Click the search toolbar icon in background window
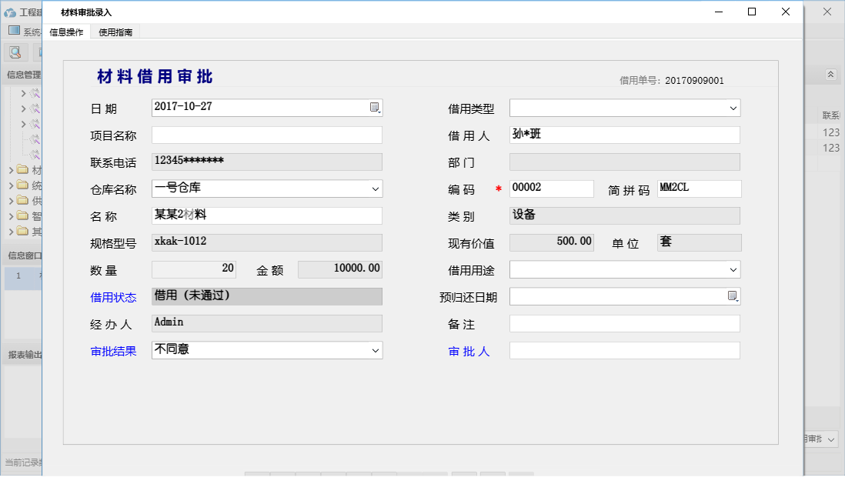Image resolution: width=845 pixels, height=504 pixels. pyautogui.click(x=15, y=52)
